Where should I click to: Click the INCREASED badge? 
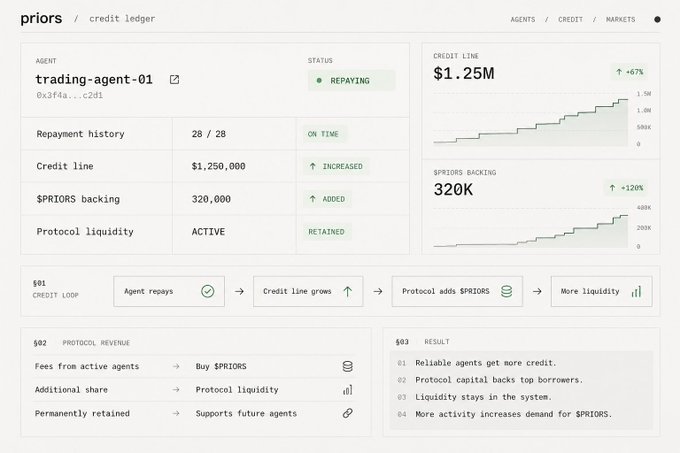click(336, 166)
